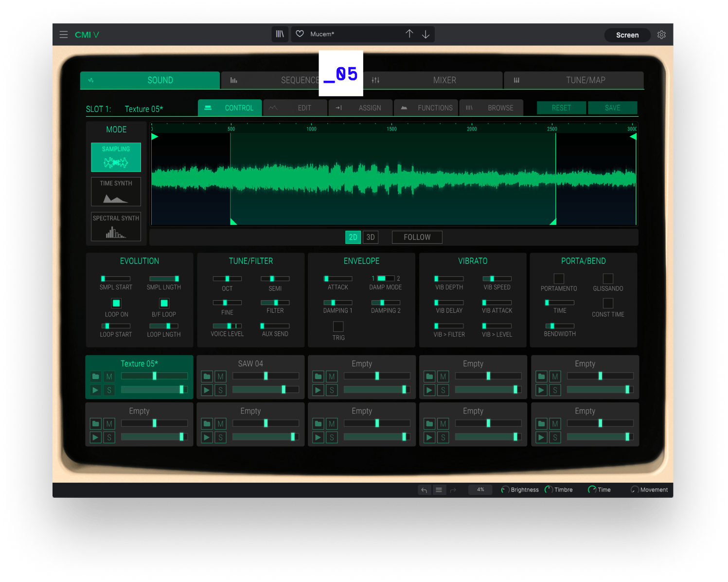
Task: Open the BROWSE sub-tab
Action: tap(491, 108)
